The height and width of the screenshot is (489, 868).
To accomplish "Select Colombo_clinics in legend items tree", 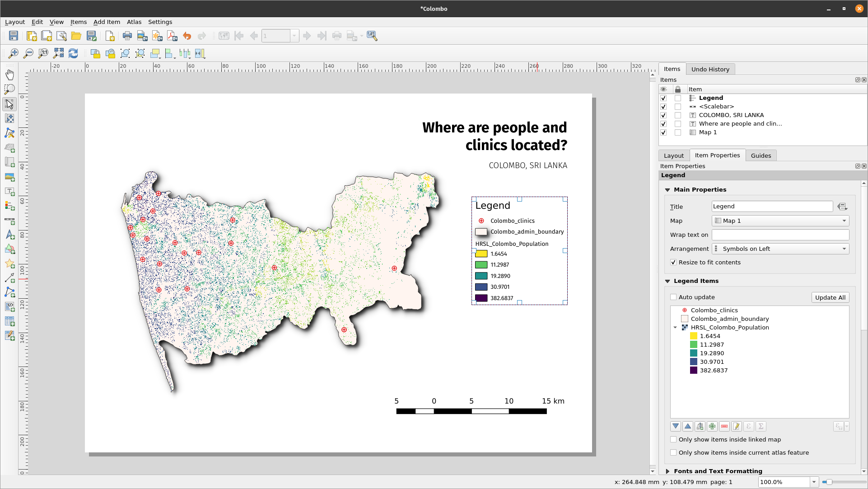I will (714, 310).
